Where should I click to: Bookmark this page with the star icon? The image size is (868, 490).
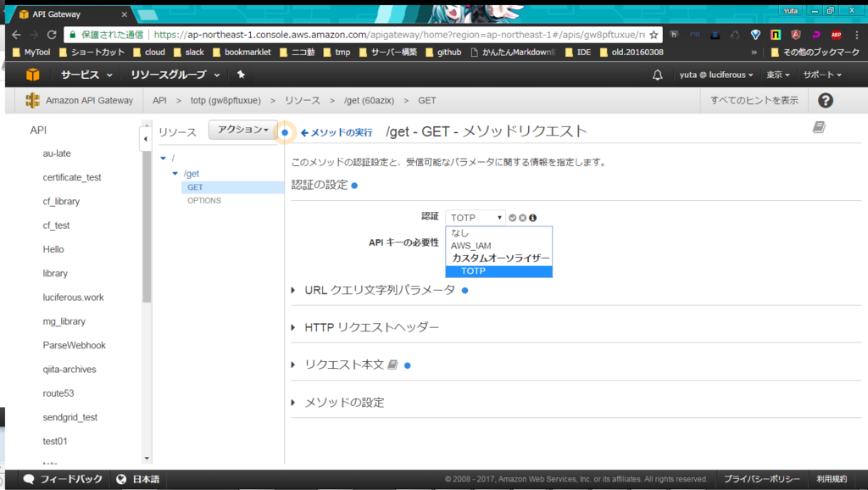coord(654,34)
